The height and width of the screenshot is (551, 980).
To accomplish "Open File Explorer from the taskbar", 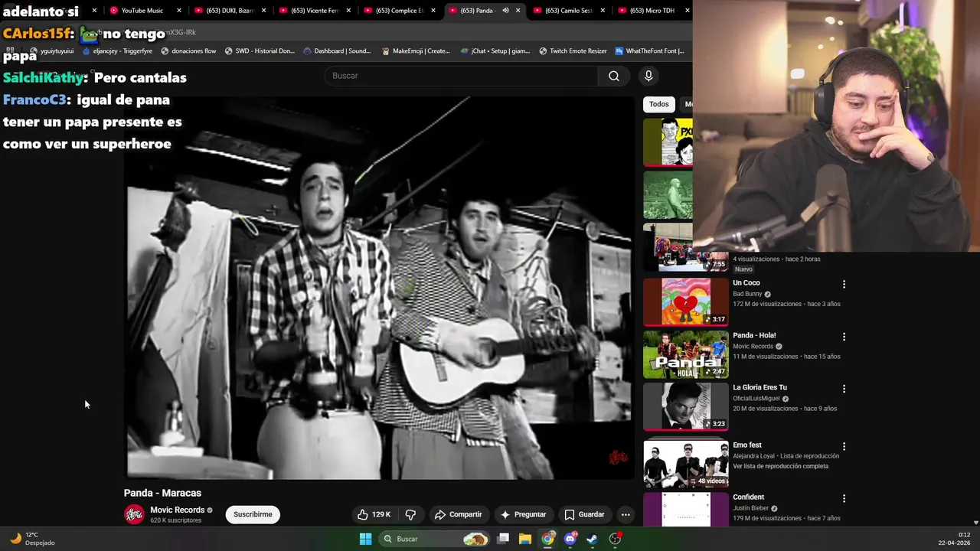I will coord(525,539).
